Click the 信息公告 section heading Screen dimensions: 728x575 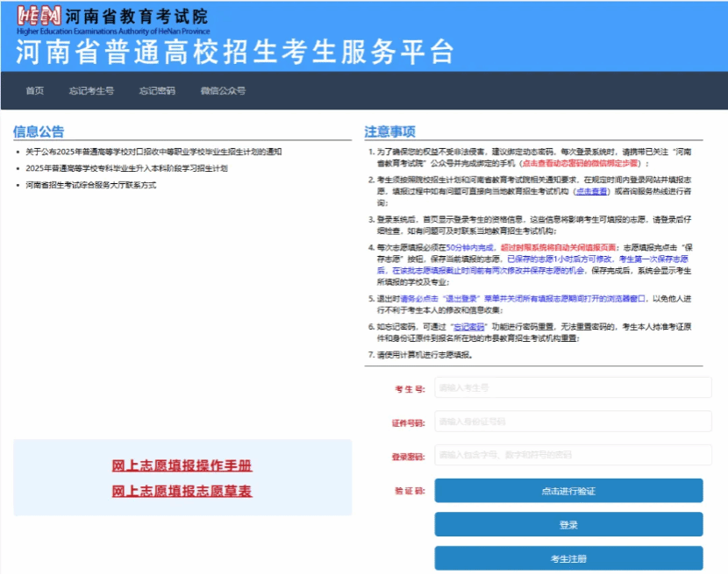point(39,132)
